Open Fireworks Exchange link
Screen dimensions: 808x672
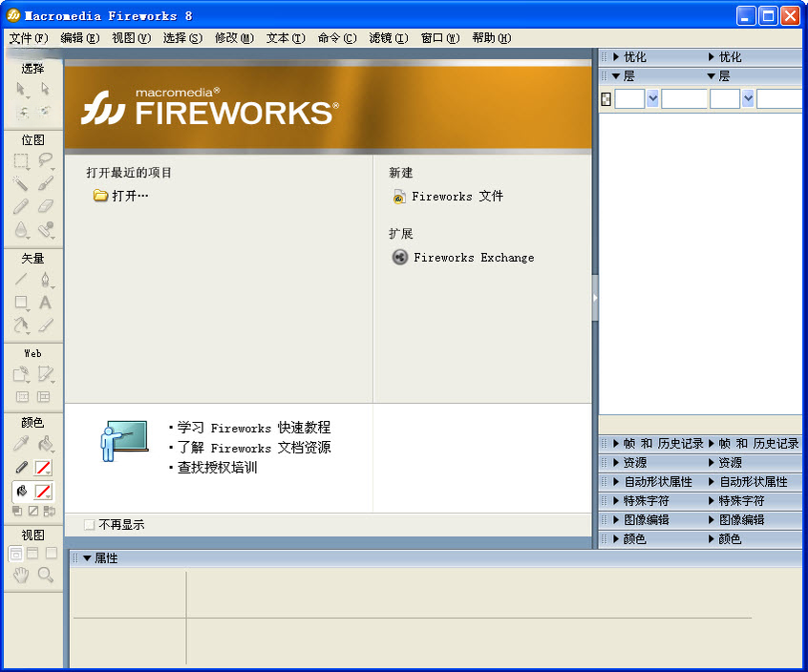pyautogui.click(x=474, y=257)
